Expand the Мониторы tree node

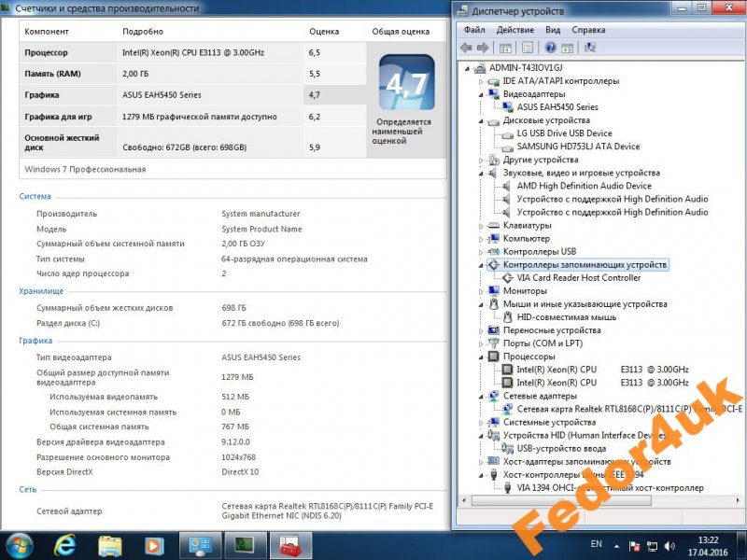pyautogui.click(x=482, y=291)
